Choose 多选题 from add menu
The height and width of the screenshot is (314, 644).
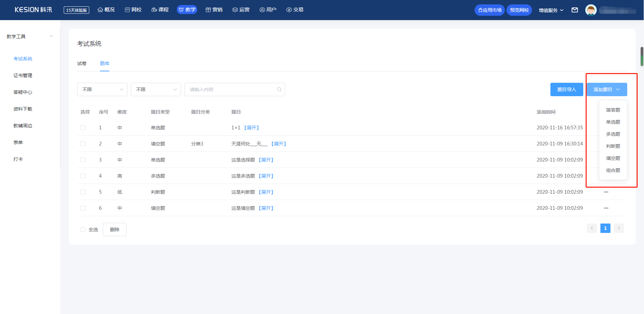[x=613, y=134]
